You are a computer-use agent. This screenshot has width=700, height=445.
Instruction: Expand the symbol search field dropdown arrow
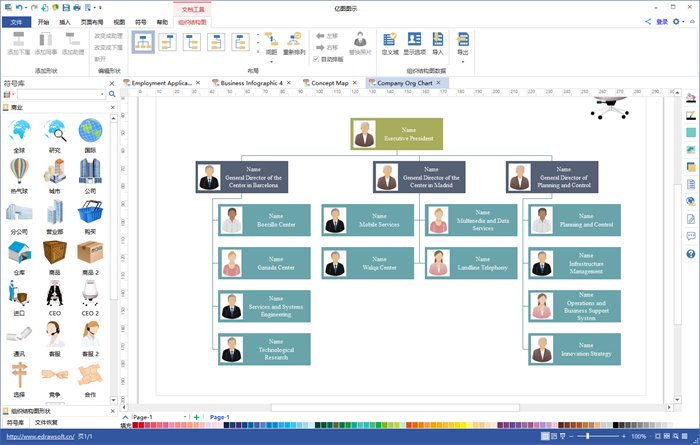pyautogui.click(x=102, y=94)
